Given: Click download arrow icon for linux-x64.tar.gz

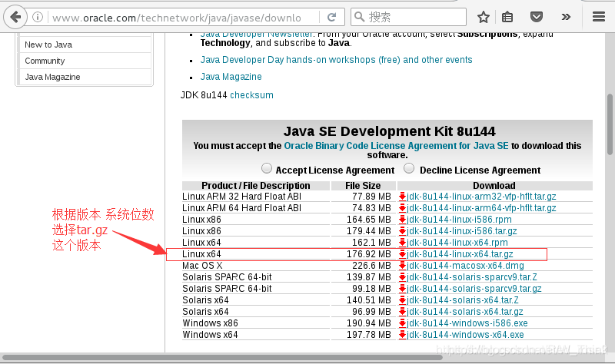Looking at the screenshot, I should click(402, 254).
